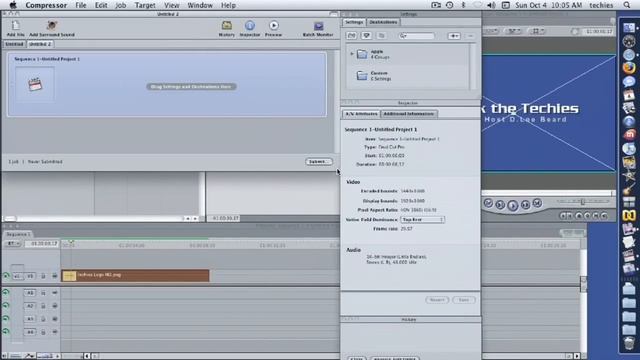Click the yellow N icon in Dock

[x=629, y=216]
